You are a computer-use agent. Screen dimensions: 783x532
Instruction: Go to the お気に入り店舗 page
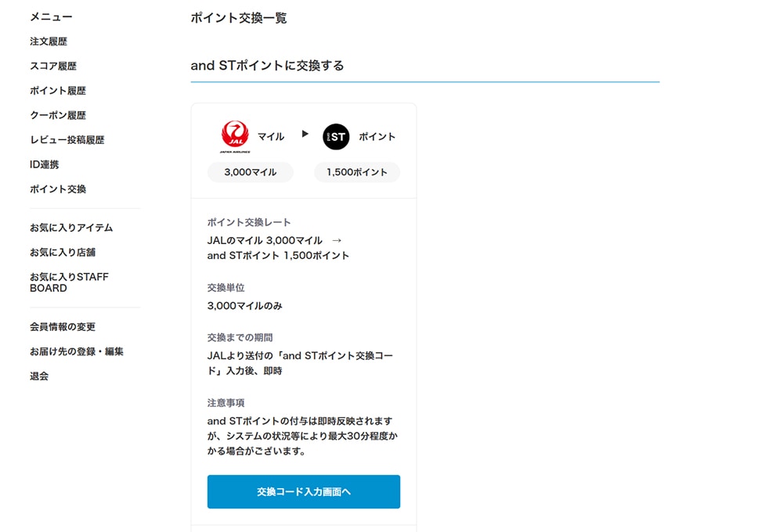click(x=63, y=252)
